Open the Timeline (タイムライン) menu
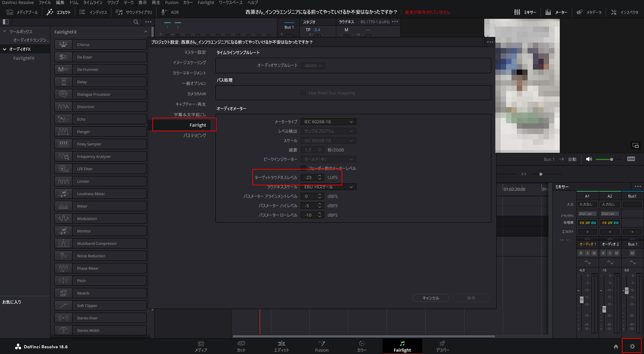This screenshot has height=354, width=644. point(93,3)
